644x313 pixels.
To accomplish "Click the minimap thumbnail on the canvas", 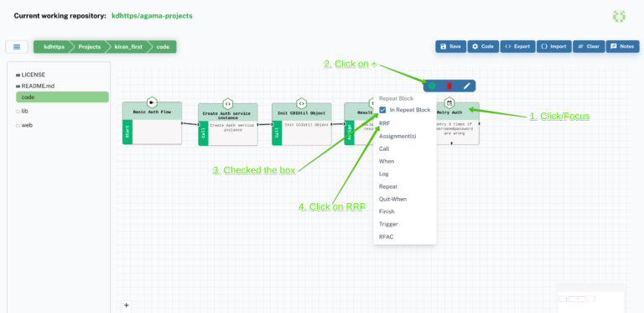I will tap(590, 301).
